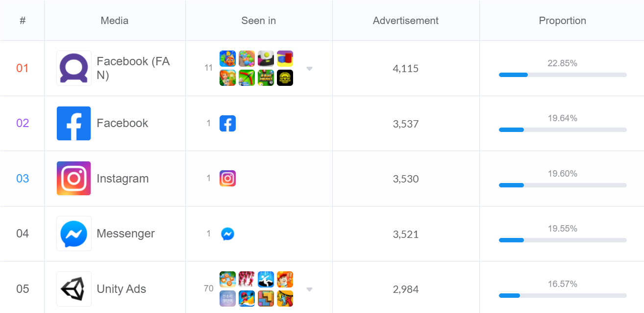Click the large Facebook logo in Media column

pyautogui.click(x=74, y=123)
